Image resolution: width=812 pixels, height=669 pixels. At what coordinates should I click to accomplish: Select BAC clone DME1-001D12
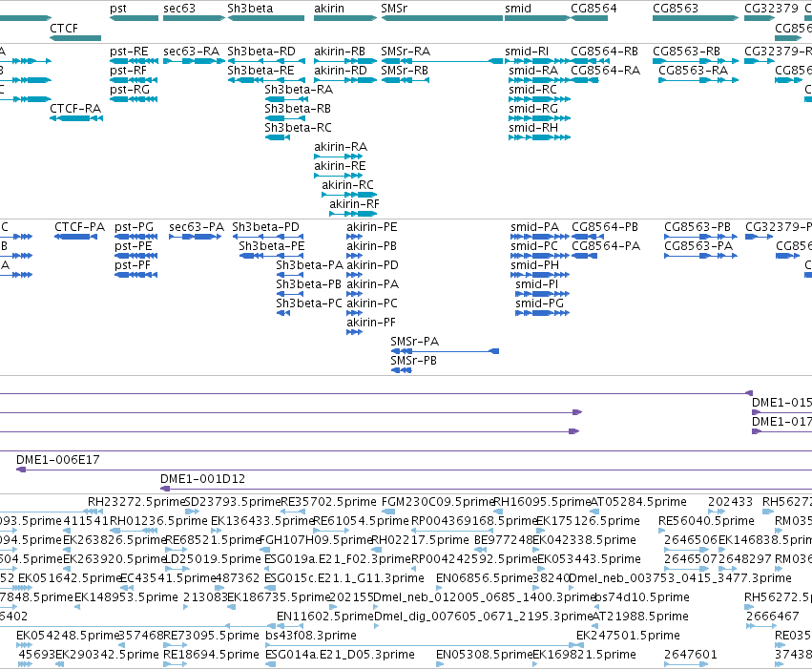tap(487, 489)
